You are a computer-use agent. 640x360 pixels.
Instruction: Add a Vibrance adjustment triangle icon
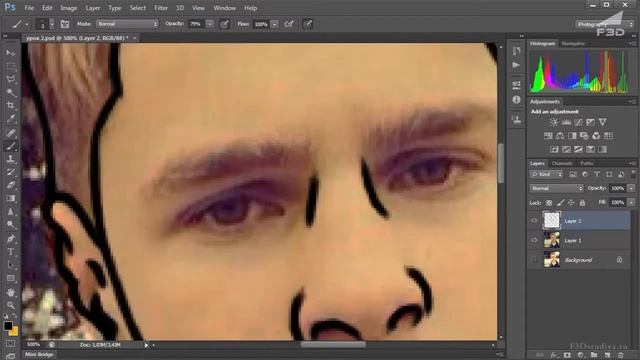point(602,122)
